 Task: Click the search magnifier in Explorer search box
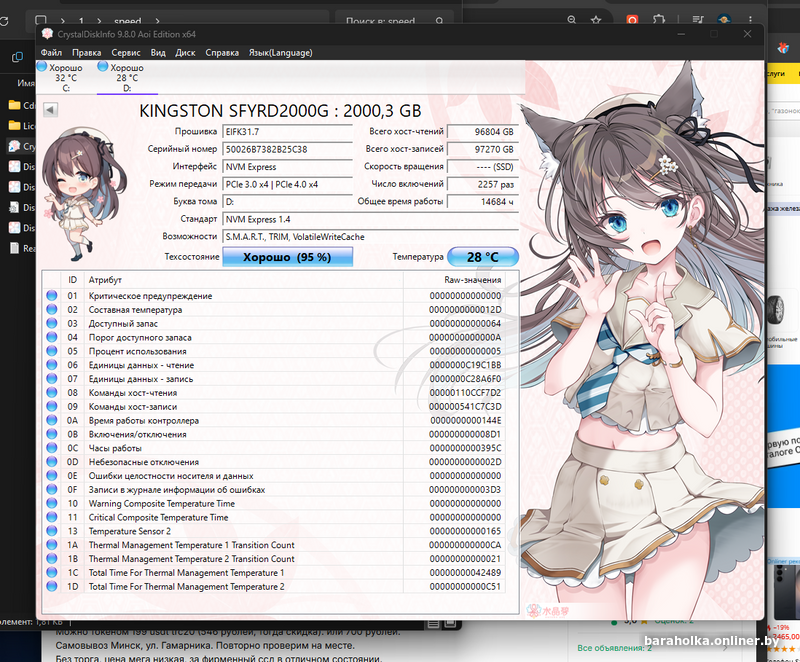point(439,21)
